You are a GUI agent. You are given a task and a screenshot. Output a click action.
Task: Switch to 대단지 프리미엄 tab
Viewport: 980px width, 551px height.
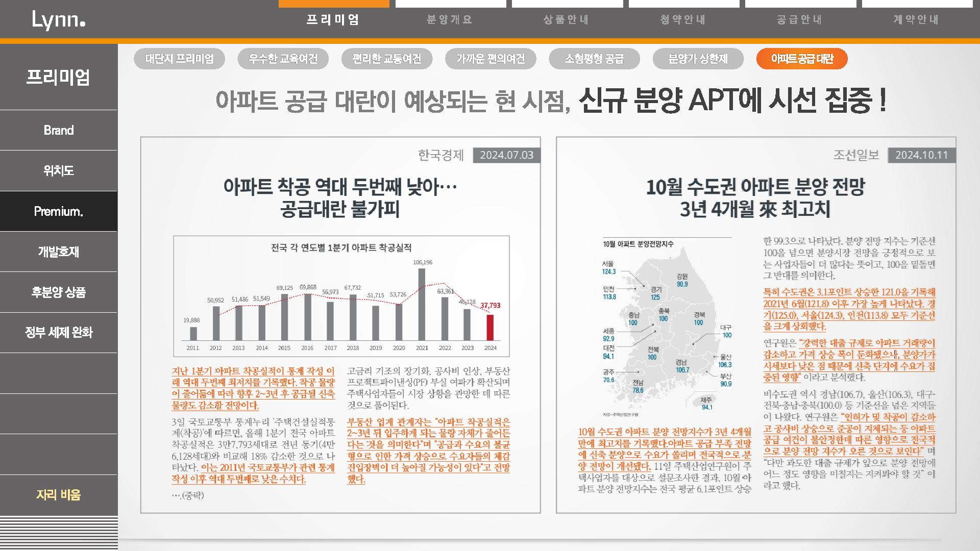point(180,59)
